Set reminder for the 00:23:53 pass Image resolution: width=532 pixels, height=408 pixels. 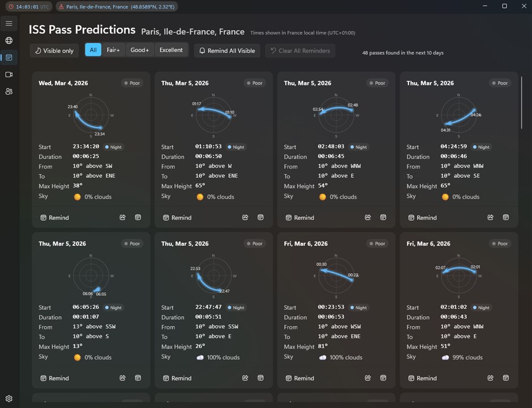(x=300, y=378)
